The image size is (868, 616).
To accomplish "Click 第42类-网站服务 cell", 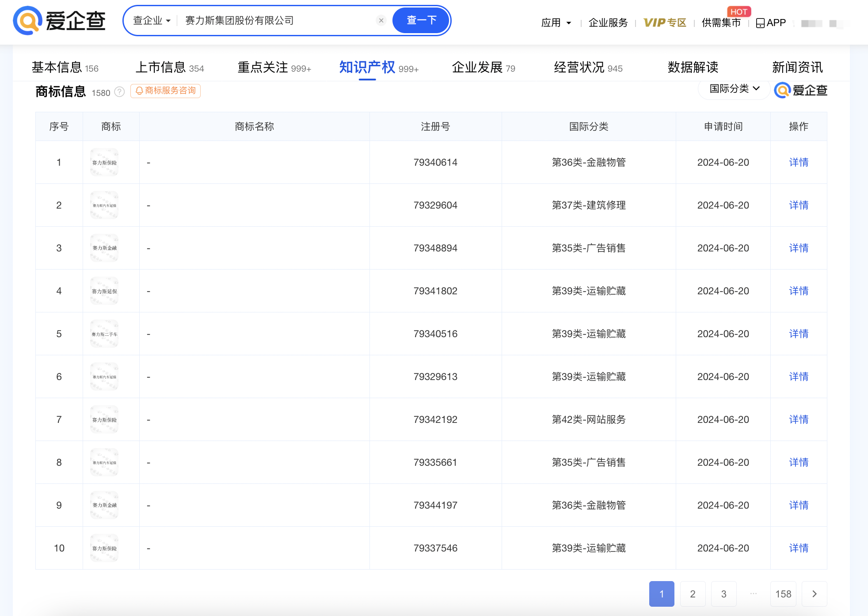I will click(589, 419).
